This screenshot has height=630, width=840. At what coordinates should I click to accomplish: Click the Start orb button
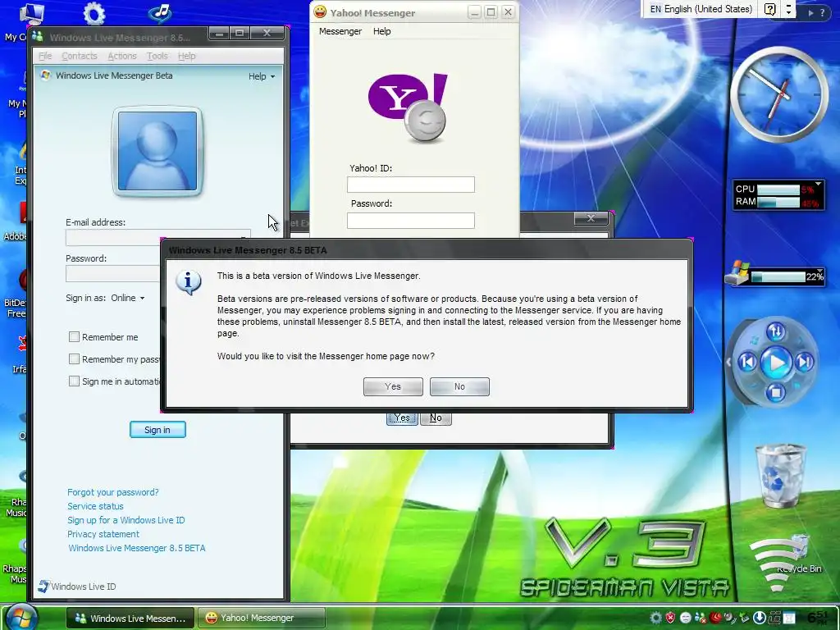point(21,617)
